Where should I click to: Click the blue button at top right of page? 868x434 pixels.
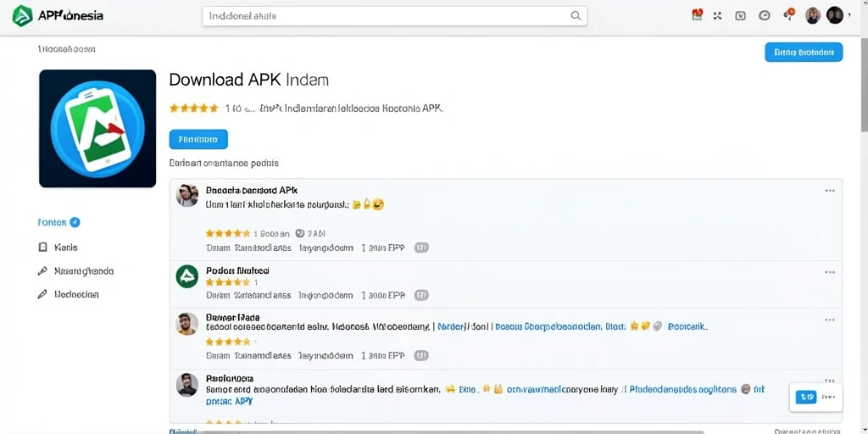point(804,52)
